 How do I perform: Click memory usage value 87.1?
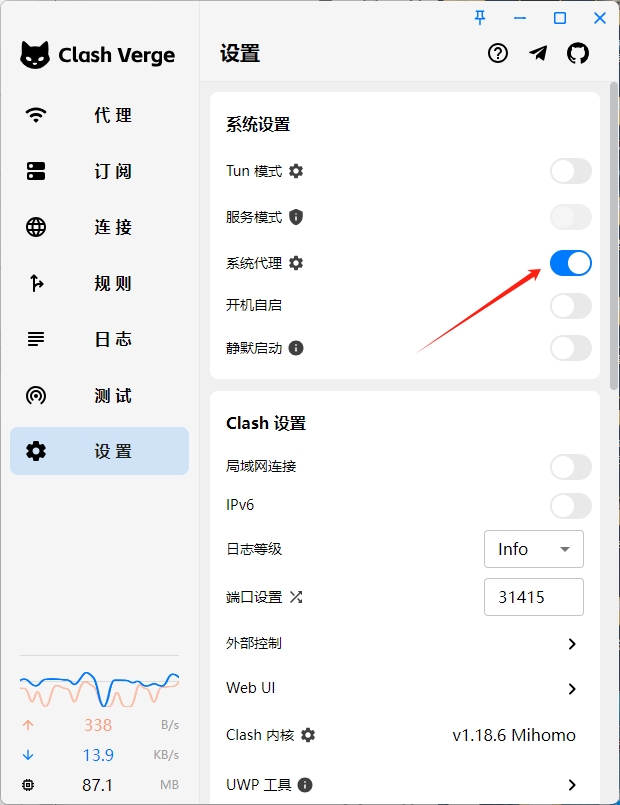pos(97,785)
